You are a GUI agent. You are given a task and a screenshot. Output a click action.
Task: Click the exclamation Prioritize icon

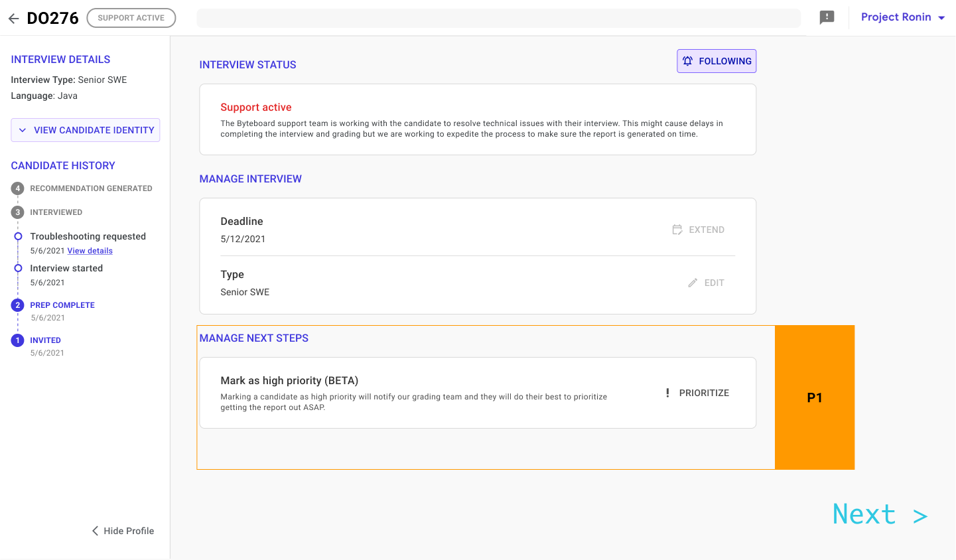667,393
